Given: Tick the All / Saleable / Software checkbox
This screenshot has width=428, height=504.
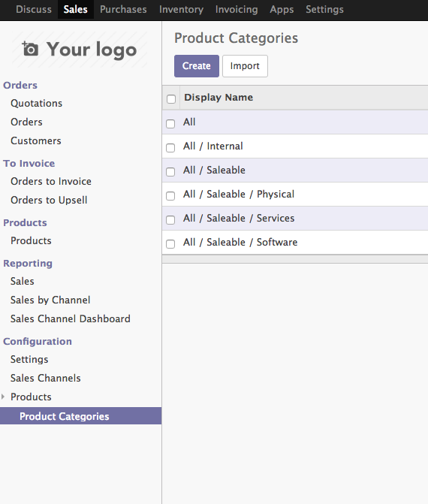Looking at the screenshot, I should [x=170, y=243].
